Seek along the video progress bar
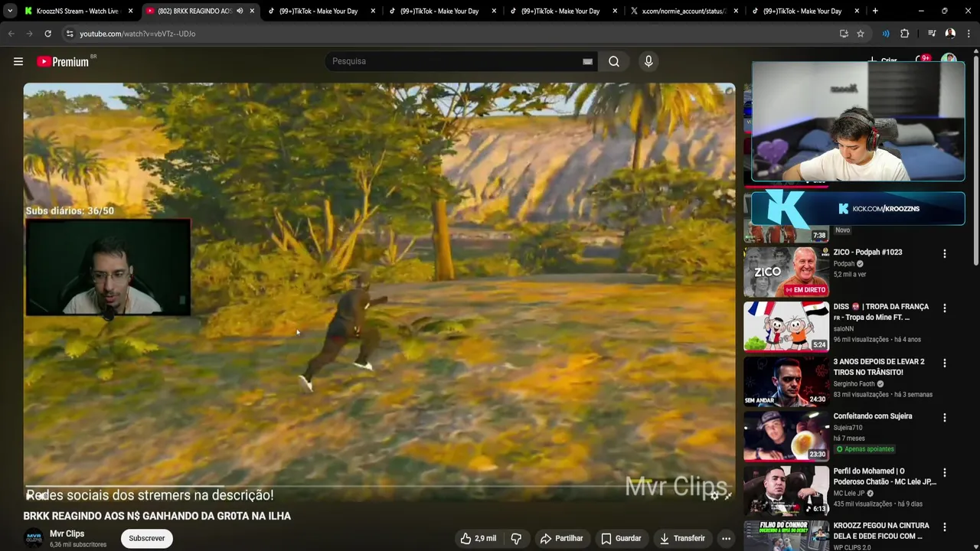 click(379, 486)
